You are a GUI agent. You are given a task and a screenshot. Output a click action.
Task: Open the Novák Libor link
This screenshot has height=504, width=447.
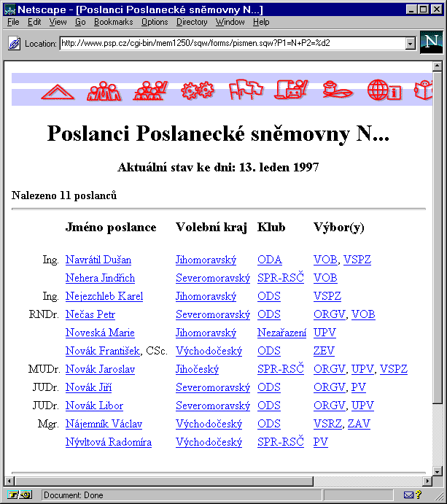point(94,406)
